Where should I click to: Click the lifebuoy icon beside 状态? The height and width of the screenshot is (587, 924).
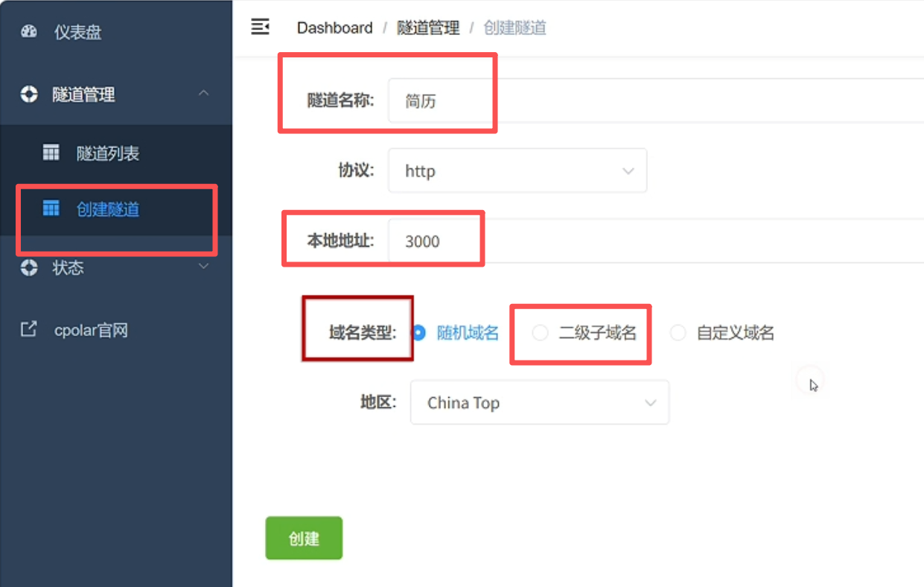point(29,267)
